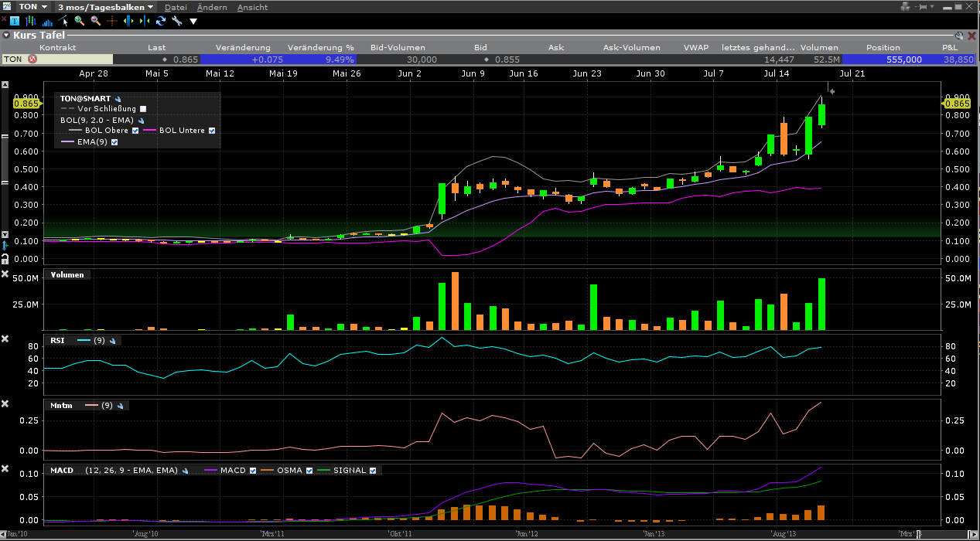Uncheck the BOL Obere line checkbox
Screen dimensions: 980x541
(x=135, y=131)
